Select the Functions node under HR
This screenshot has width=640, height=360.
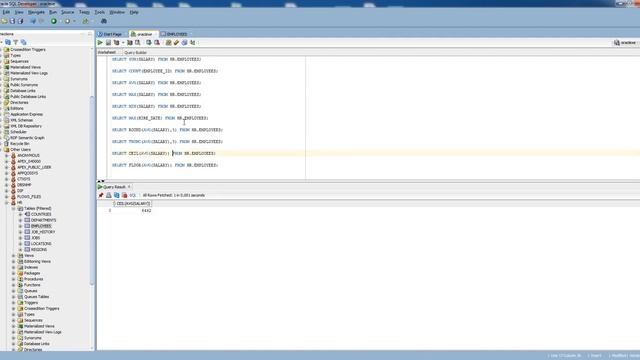(x=32, y=285)
